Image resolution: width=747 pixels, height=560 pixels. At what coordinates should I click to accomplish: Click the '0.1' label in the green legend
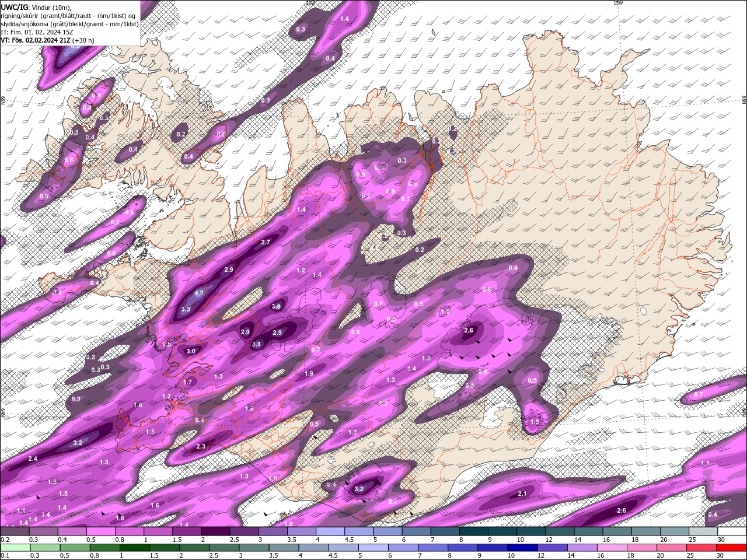pyautogui.click(x=5, y=556)
